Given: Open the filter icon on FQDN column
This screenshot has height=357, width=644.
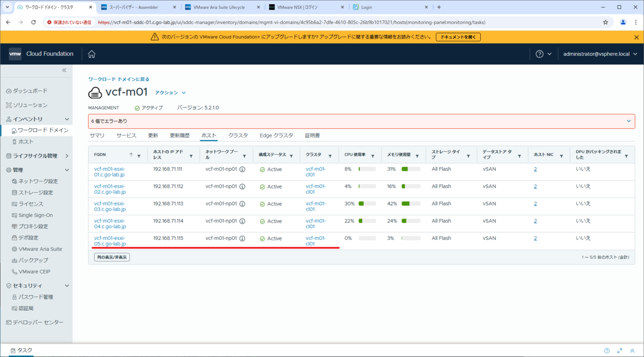Looking at the screenshot, I should (139, 156).
